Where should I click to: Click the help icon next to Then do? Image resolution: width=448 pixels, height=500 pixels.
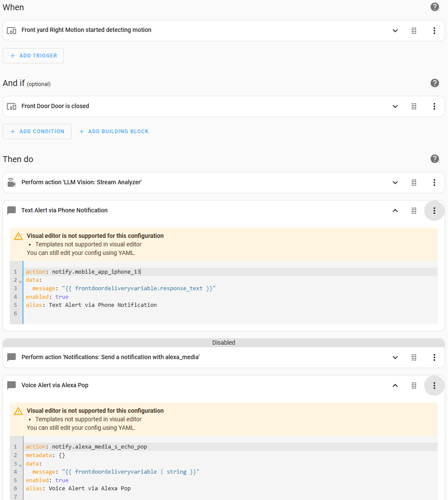[x=434, y=159]
